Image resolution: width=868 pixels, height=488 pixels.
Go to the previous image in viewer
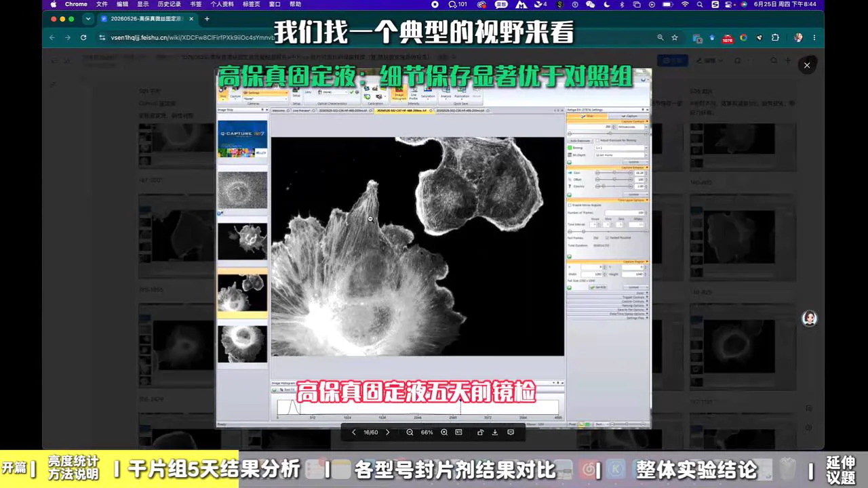click(x=353, y=432)
